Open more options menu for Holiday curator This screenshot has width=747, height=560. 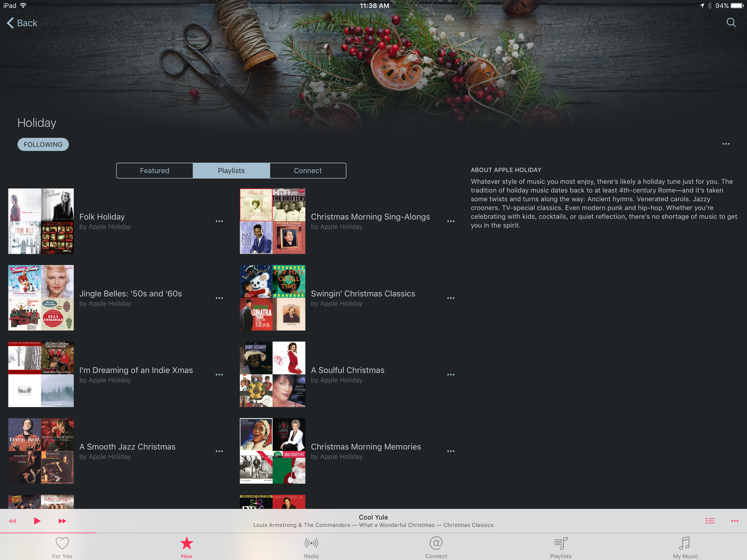725,144
